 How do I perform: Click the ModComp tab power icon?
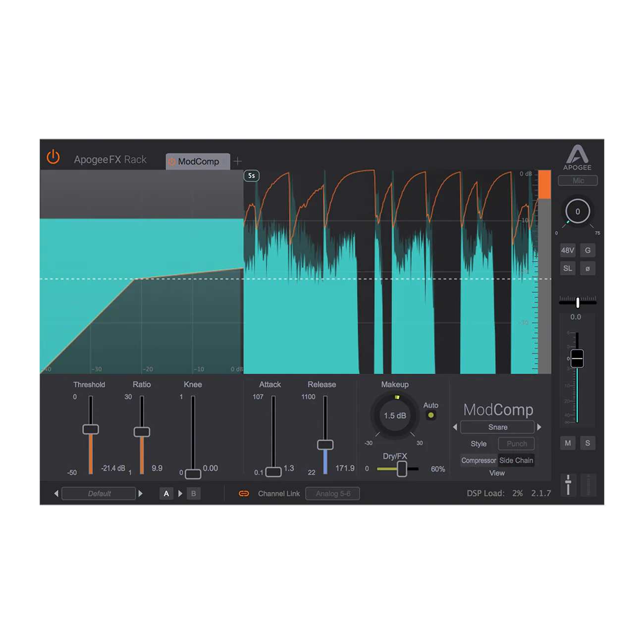point(172,161)
